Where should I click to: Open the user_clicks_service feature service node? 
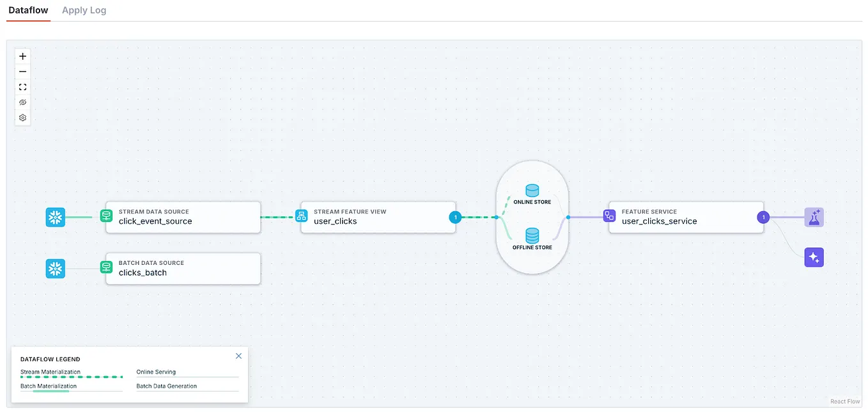(x=686, y=218)
